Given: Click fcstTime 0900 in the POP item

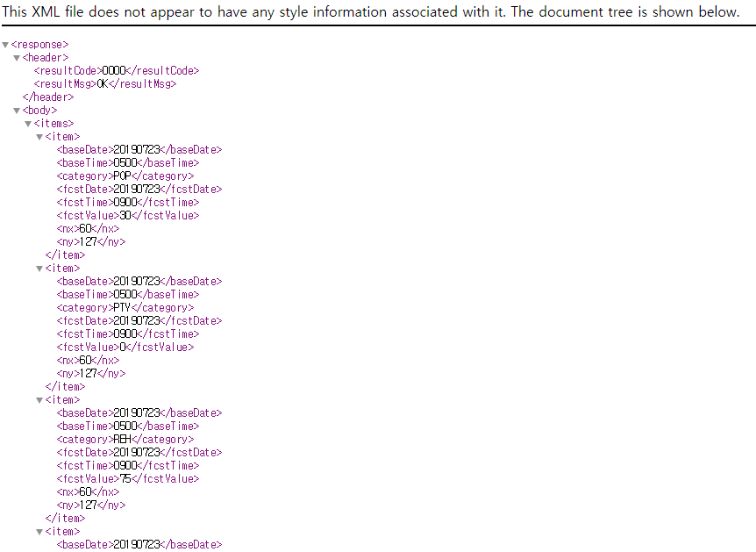Looking at the screenshot, I should (x=128, y=203).
